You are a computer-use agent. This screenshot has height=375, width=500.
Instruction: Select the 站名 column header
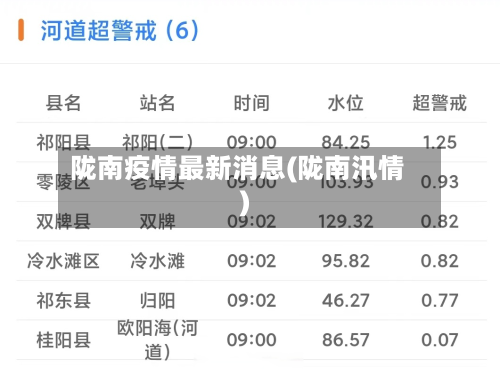pyautogui.click(x=157, y=103)
